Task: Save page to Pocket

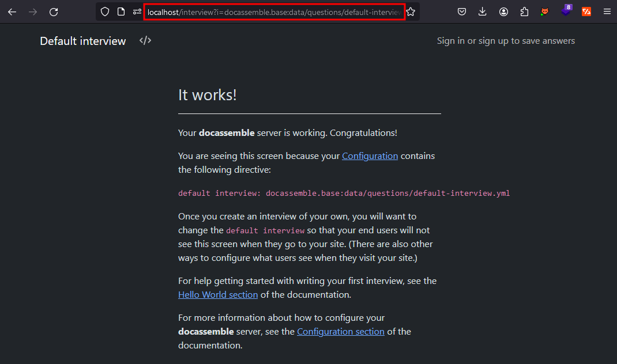Action: pyautogui.click(x=462, y=12)
